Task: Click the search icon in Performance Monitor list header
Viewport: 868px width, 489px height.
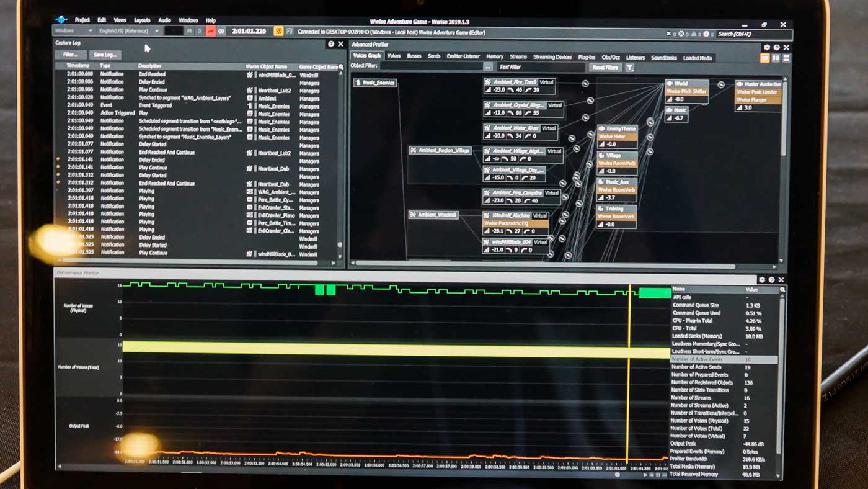Action: [x=782, y=290]
